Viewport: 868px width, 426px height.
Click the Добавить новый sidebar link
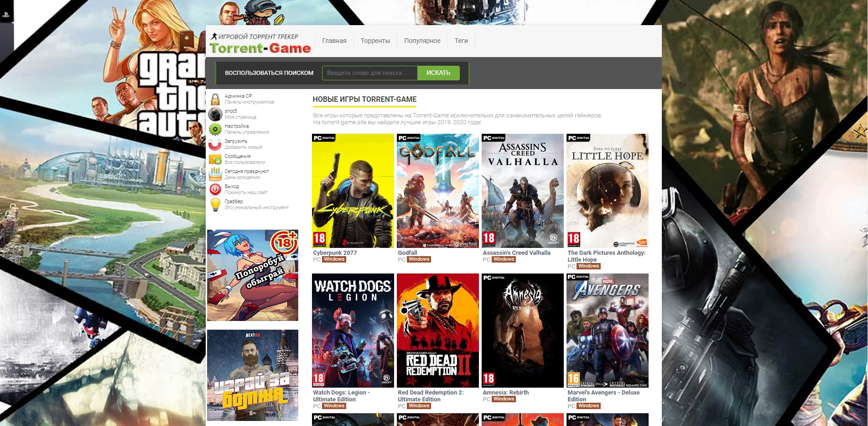tap(244, 147)
